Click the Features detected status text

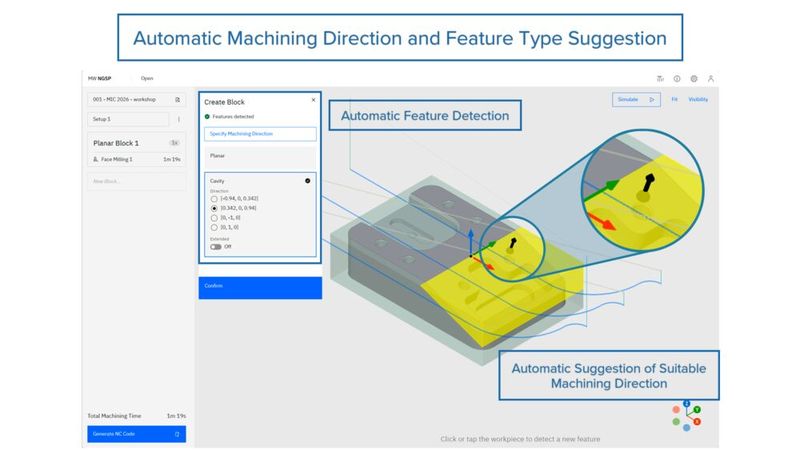pyautogui.click(x=233, y=117)
